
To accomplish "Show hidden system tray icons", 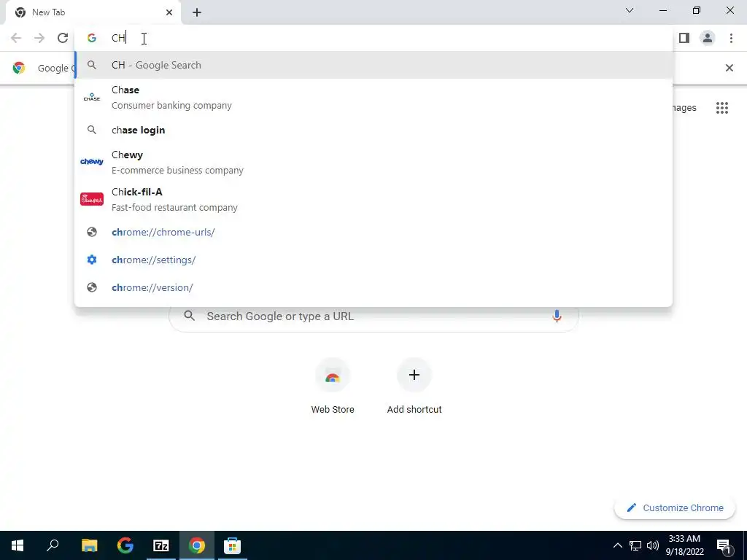I will pos(617,545).
